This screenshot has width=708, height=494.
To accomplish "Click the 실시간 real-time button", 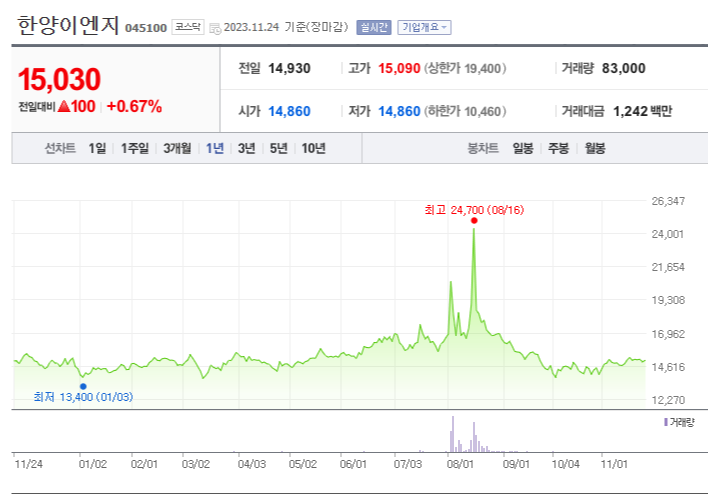I will click(373, 28).
